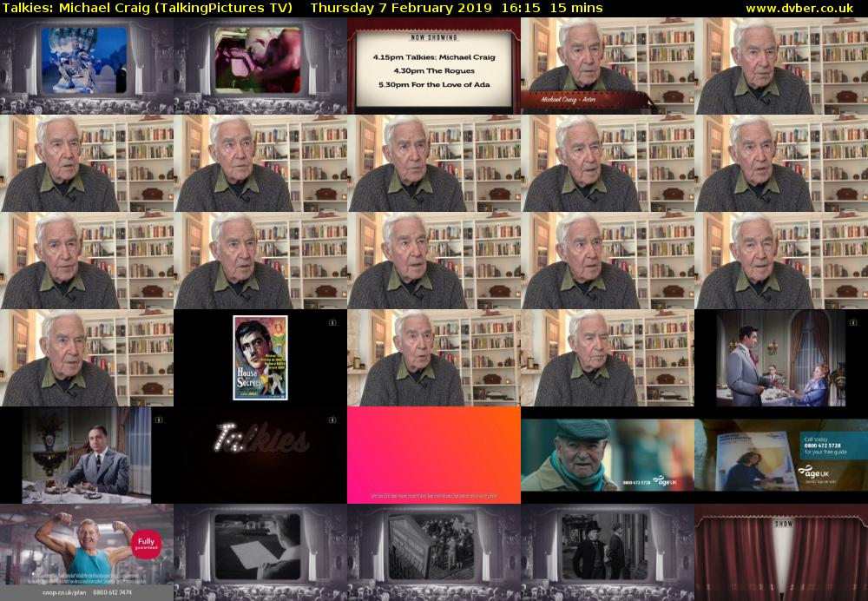The width and height of the screenshot is (868, 601).
Task: Select the 5.30pm For the Love of Ada listing
Action: pos(434,84)
